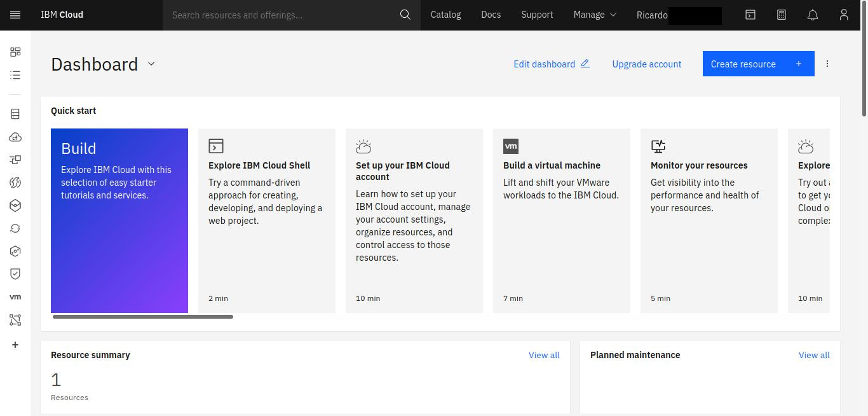Click the network nodes icon in sidebar
This screenshot has height=416, width=868.
click(x=15, y=320)
